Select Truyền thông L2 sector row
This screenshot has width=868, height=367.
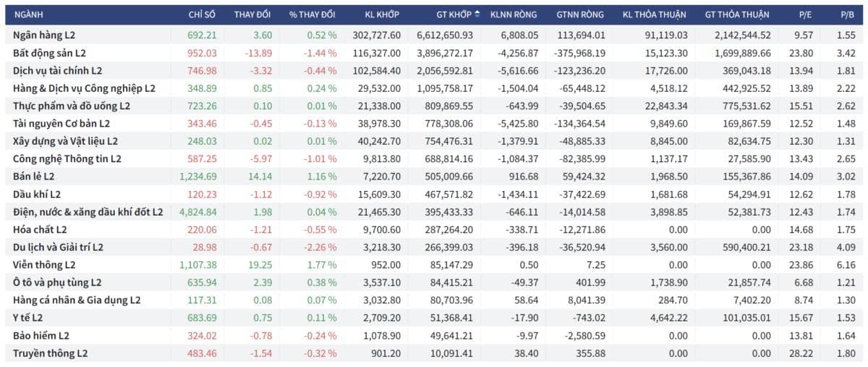[x=434, y=353]
